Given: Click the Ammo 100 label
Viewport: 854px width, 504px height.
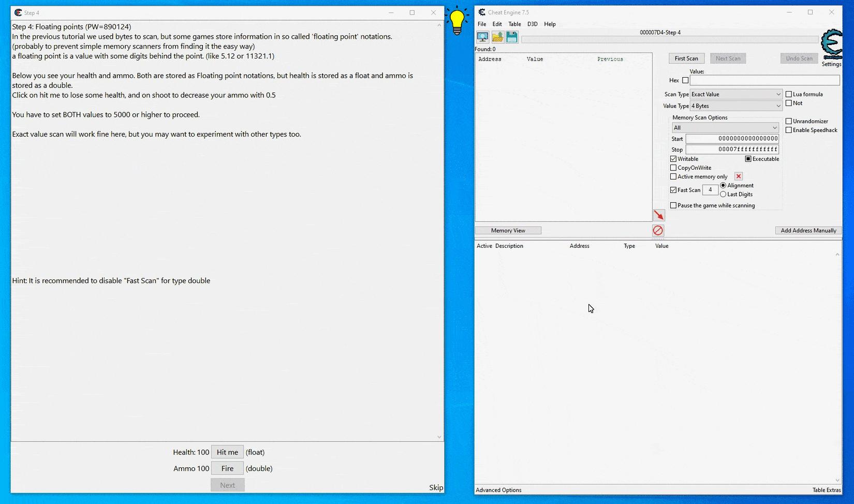Looking at the screenshot, I should (192, 468).
